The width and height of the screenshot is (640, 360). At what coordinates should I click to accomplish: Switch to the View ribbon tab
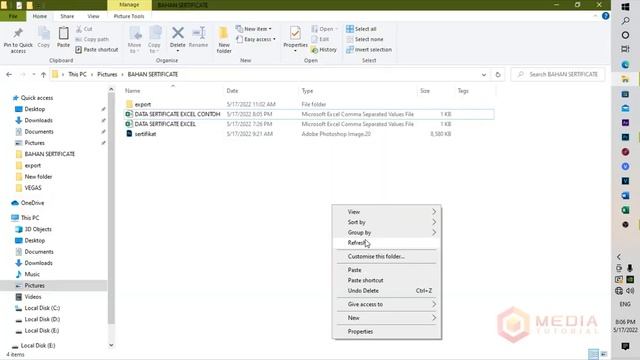tap(93, 16)
